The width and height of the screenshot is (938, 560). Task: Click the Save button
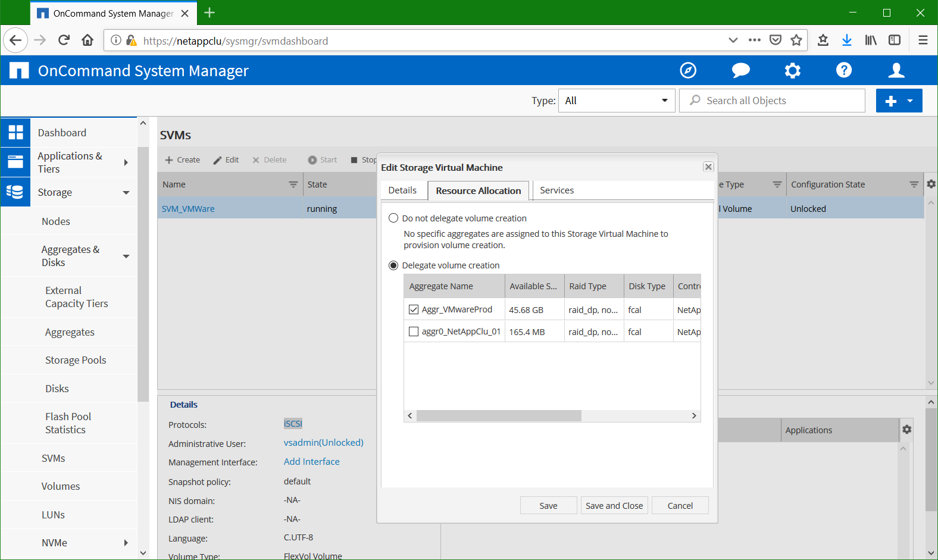548,505
